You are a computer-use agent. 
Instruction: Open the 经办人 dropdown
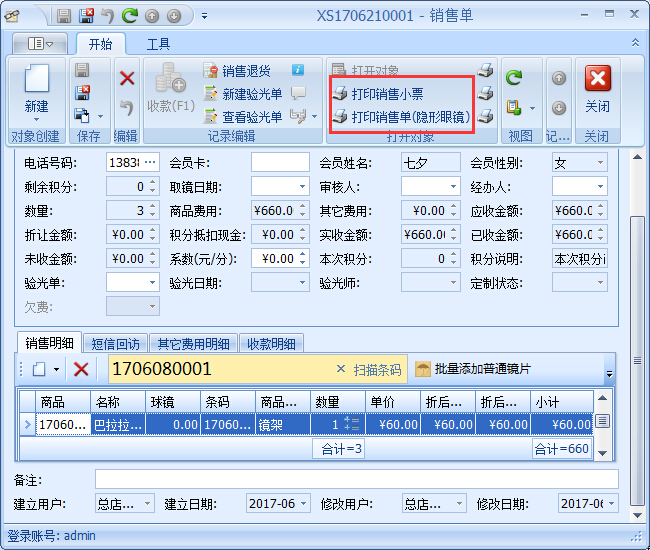[x=600, y=187]
